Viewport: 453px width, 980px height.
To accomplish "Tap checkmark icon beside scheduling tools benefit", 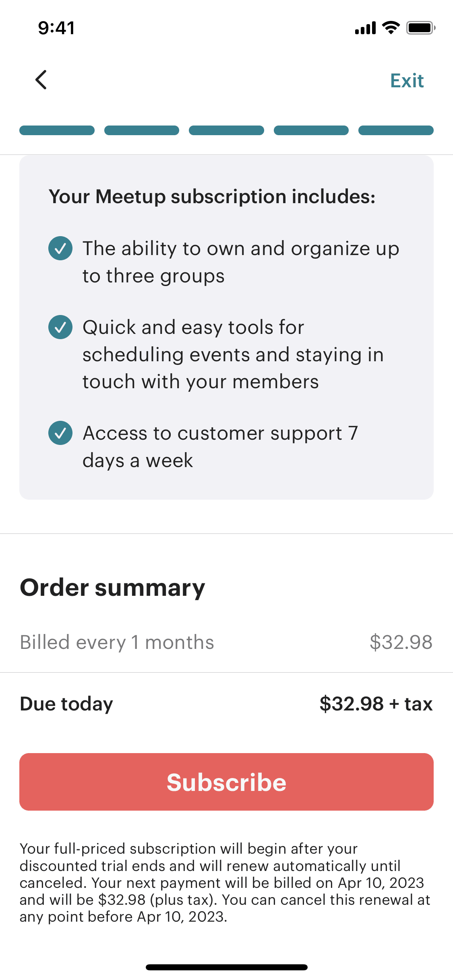I will pyautogui.click(x=60, y=327).
